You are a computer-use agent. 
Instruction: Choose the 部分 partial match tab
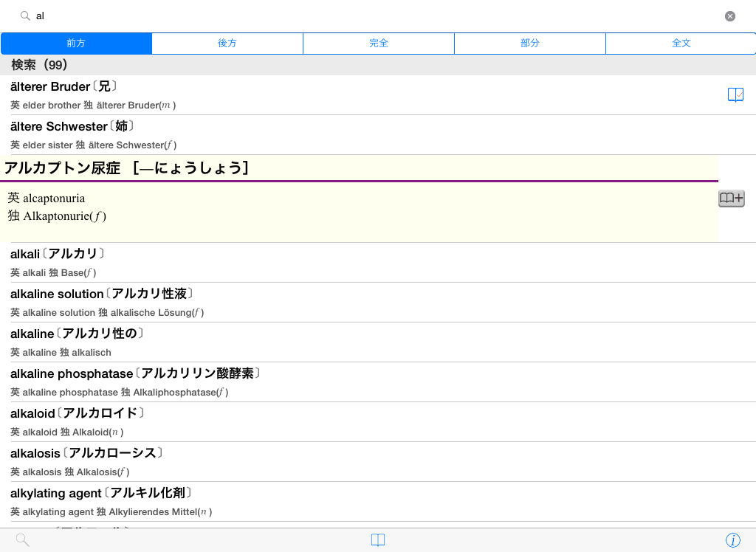[x=530, y=44]
